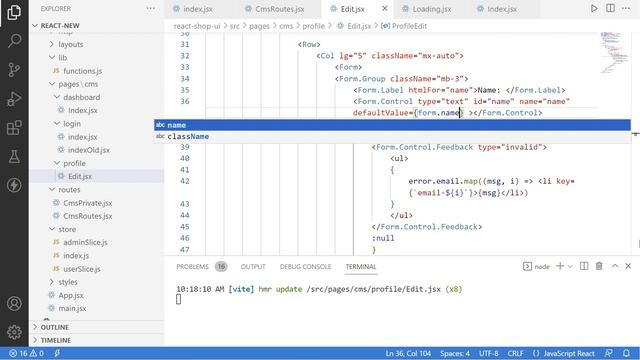The width and height of the screenshot is (640, 360).
Task: Open the Testing flask view
Action: coord(14,156)
